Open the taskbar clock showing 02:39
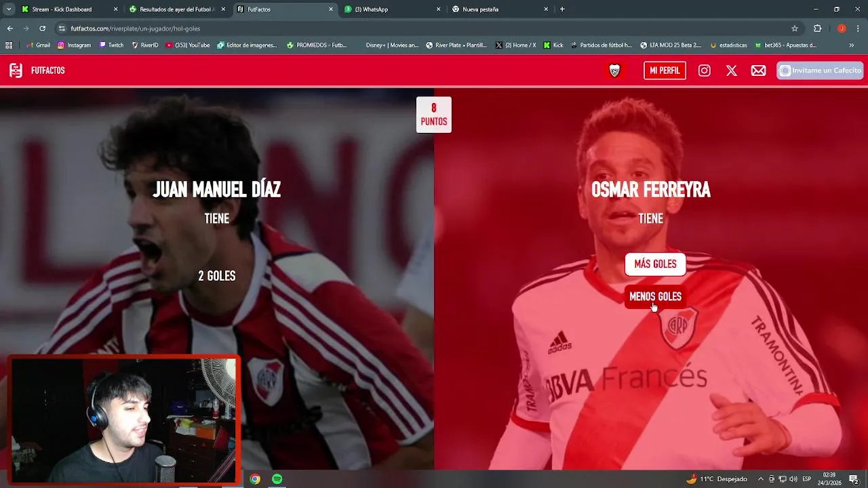 coord(829,479)
